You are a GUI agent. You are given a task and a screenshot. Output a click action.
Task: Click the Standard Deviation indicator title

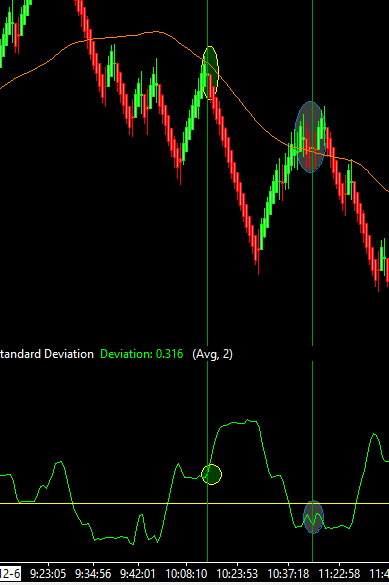tap(46, 354)
